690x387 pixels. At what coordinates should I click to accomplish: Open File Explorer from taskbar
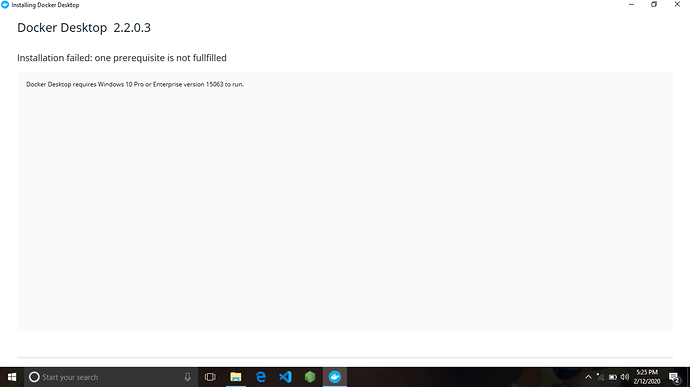(236, 377)
